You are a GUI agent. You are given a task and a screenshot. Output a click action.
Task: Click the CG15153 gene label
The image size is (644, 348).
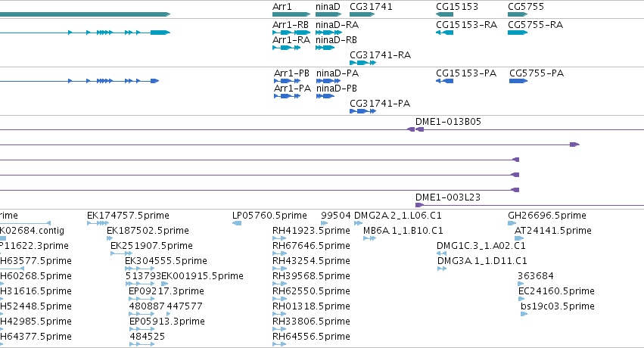pos(457,7)
